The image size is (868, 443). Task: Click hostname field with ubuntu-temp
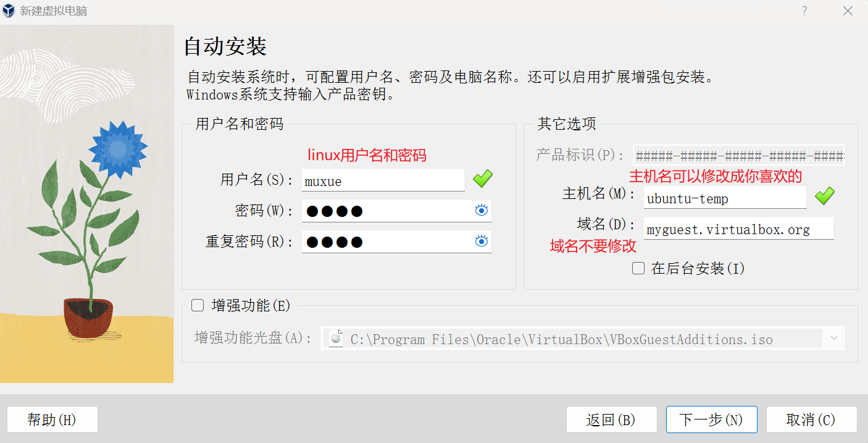pyautogui.click(x=725, y=198)
